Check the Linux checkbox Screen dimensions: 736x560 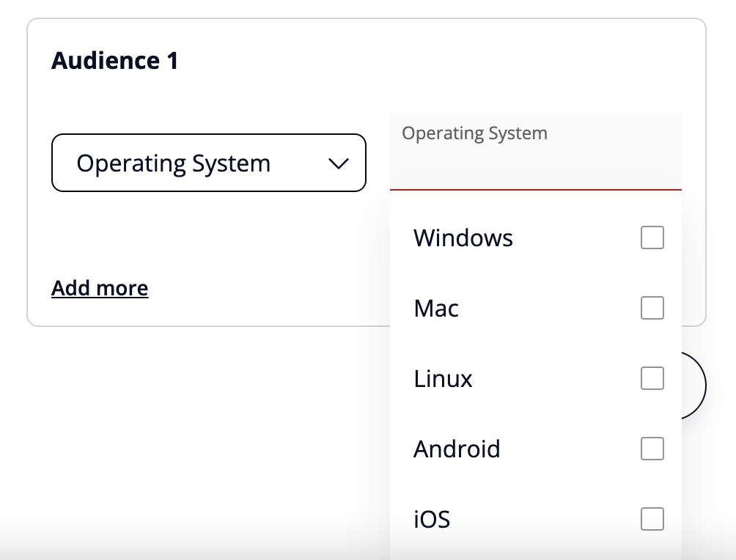[652, 378]
